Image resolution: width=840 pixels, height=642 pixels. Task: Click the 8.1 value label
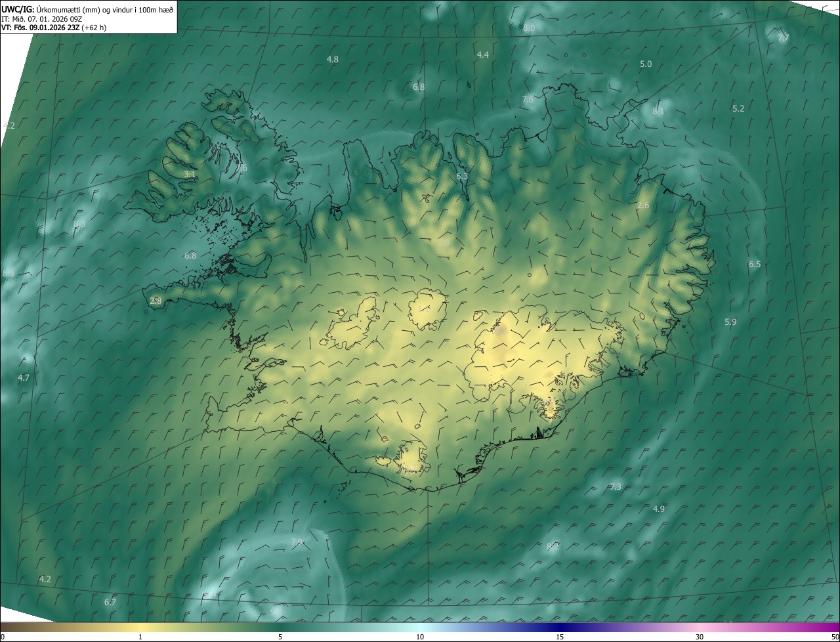click(x=658, y=112)
